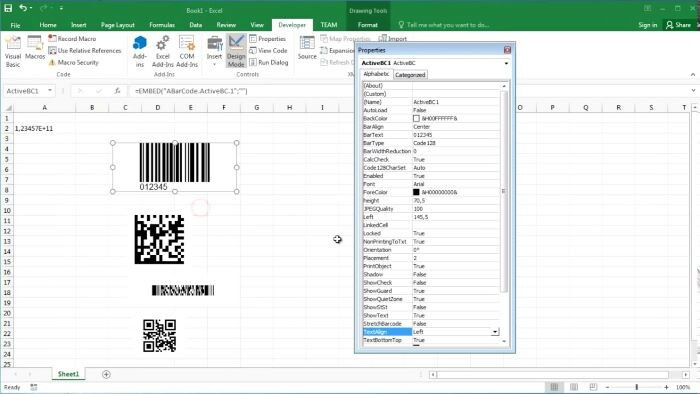Open Macro Security settings
This screenshot has width=700, height=394.
74,62
